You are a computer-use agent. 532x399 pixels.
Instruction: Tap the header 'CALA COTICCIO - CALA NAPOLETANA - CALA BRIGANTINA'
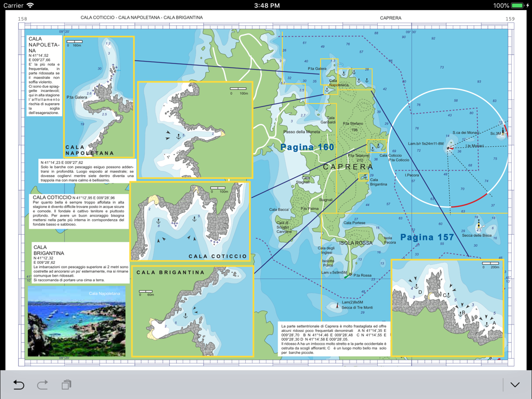[142, 18]
